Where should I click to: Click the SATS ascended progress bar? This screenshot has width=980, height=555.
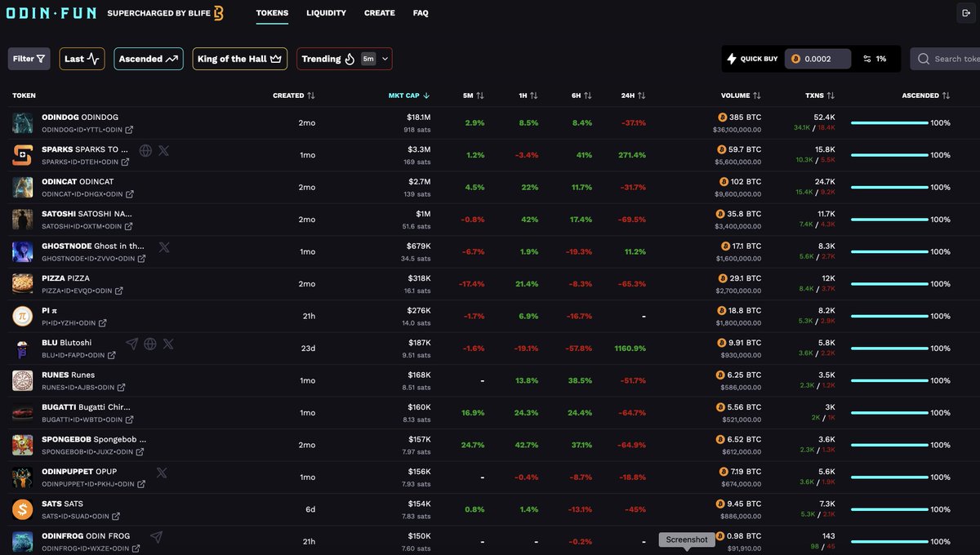[889, 509]
